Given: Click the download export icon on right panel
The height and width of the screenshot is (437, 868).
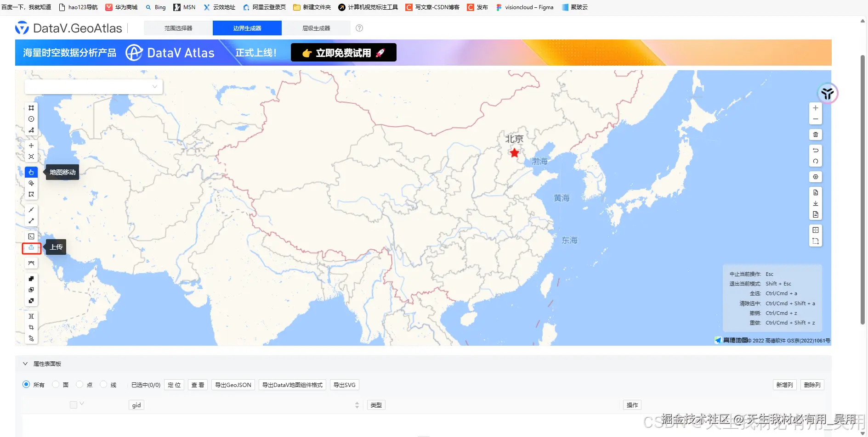Looking at the screenshot, I should click(x=816, y=203).
